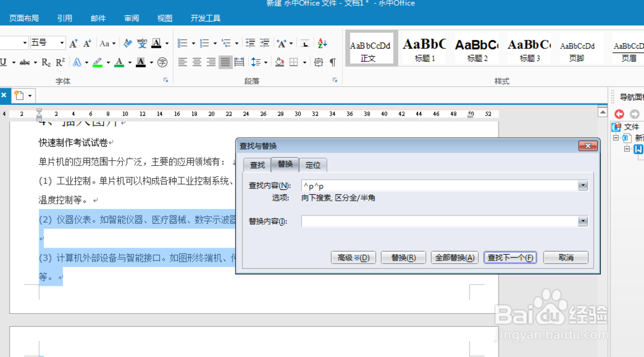Open the 页面布局 ribbon tab
Image resolution: width=644 pixels, height=357 pixels.
click(24, 18)
